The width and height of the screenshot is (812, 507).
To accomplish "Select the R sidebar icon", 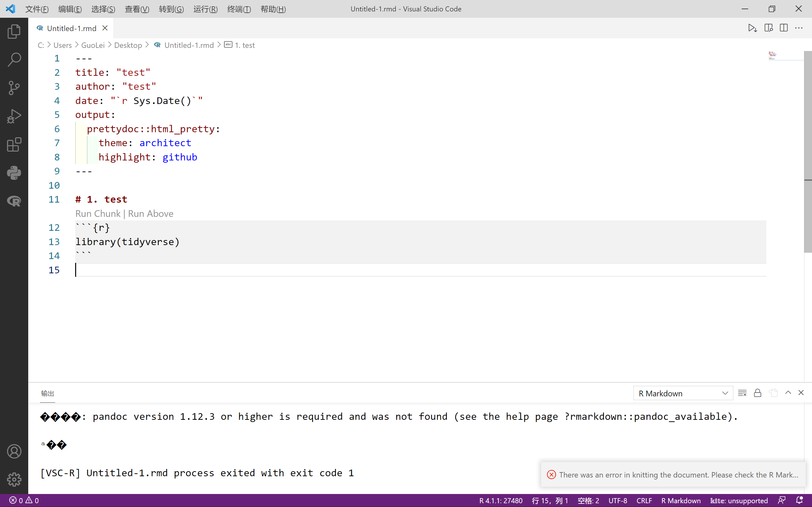I will (14, 201).
